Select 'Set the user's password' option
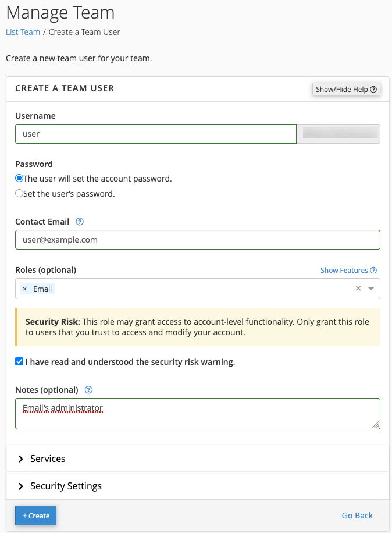The height and width of the screenshot is (533, 392). 19,194
